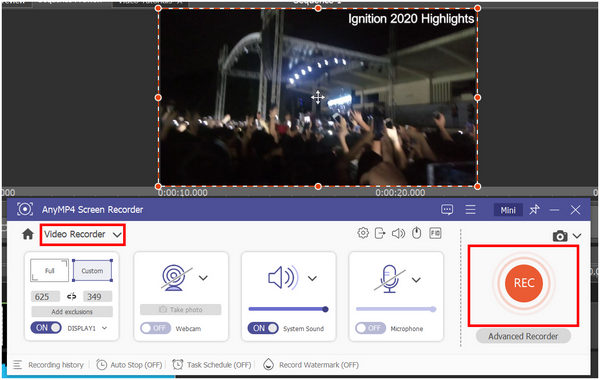Click the microphone icon
Image resolution: width=600 pixels, height=380 pixels.
click(390, 279)
